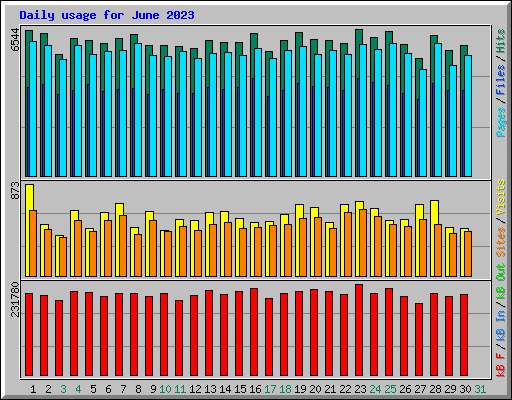Select day label 22 on the x-axis

[x=345, y=389]
